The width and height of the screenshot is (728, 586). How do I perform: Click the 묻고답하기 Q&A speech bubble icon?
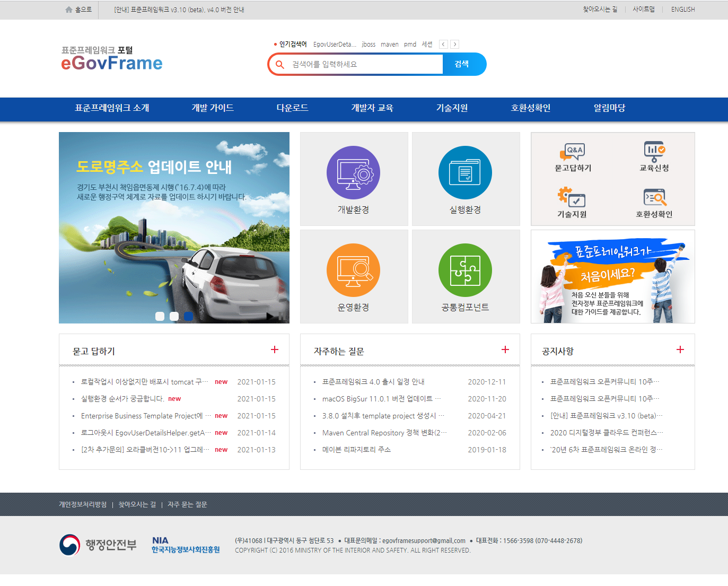(573, 152)
